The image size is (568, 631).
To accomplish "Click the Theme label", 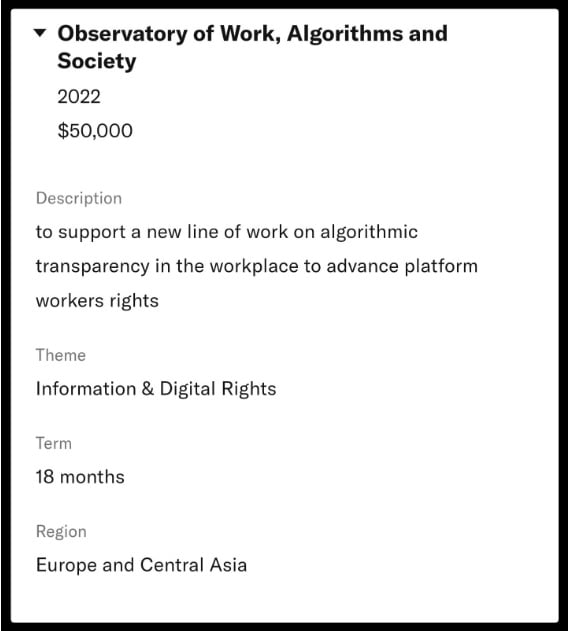I will (61, 355).
